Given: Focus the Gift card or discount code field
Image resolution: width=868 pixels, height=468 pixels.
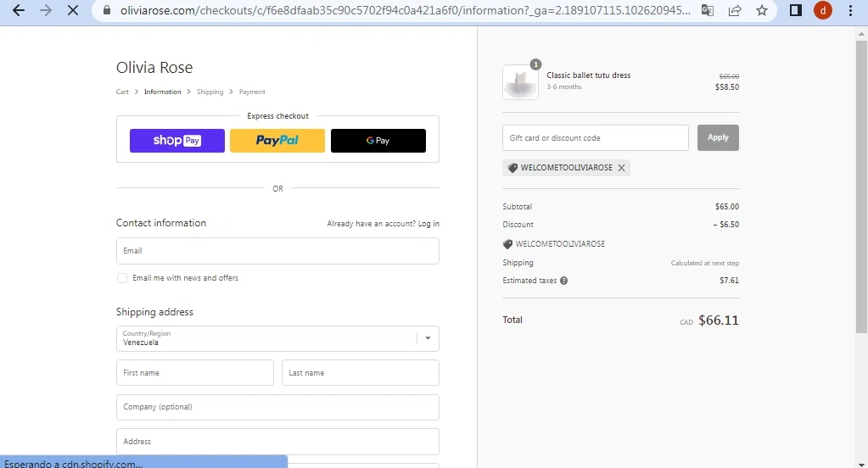Looking at the screenshot, I should coord(595,137).
